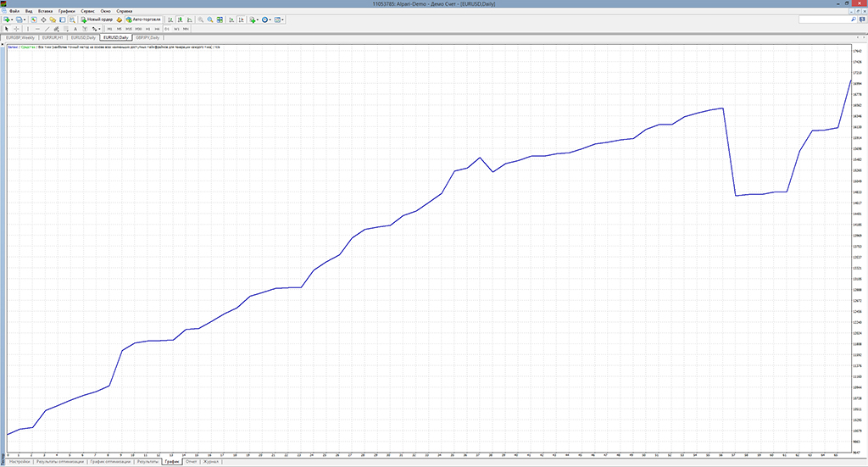Click the indicators list icon

pyautogui.click(x=253, y=20)
